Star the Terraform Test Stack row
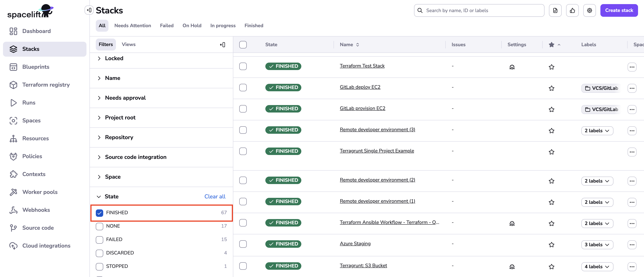 551,67
